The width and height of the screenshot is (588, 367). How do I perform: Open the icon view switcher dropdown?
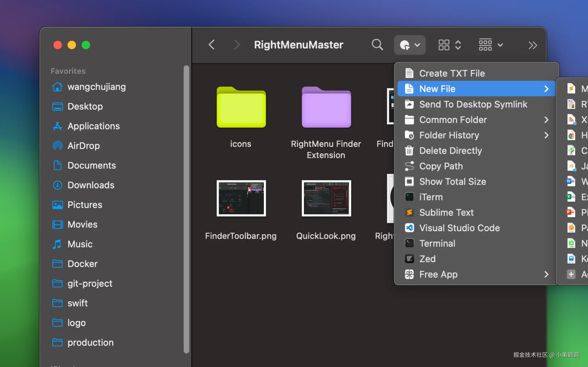click(449, 45)
